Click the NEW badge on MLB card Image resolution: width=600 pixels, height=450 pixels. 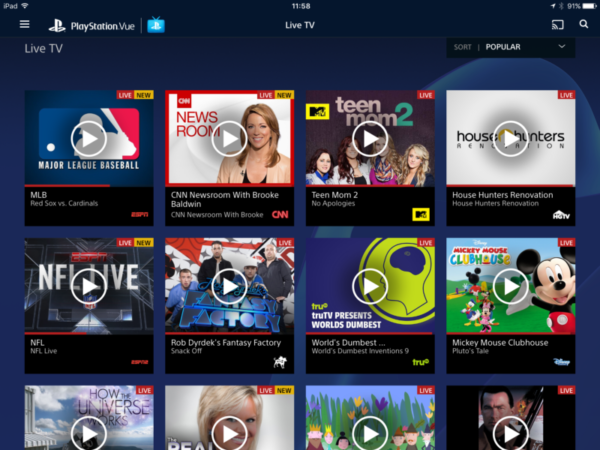point(143,95)
